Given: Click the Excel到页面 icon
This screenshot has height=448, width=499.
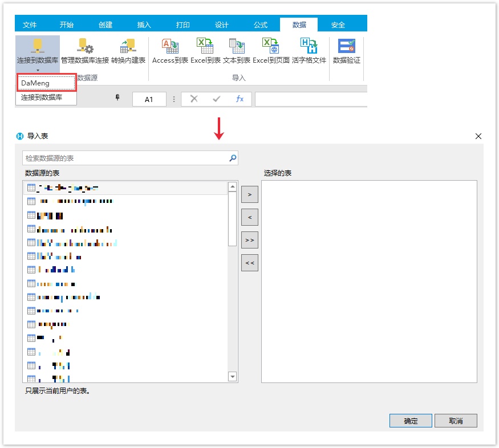Looking at the screenshot, I should [271, 47].
